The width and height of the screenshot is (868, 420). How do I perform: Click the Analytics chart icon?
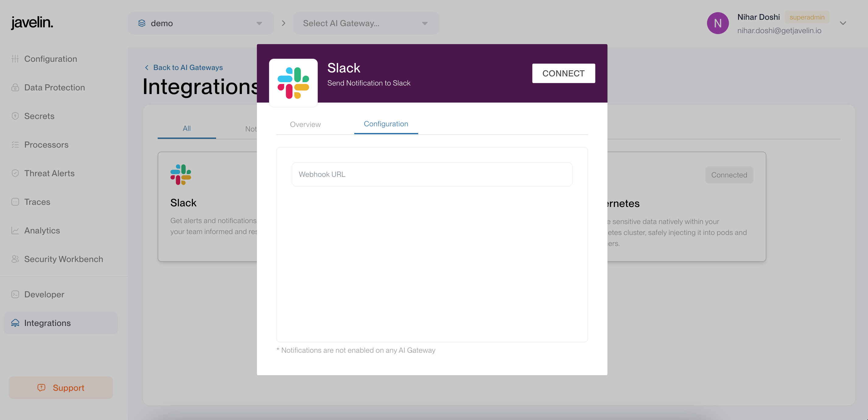(15, 231)
